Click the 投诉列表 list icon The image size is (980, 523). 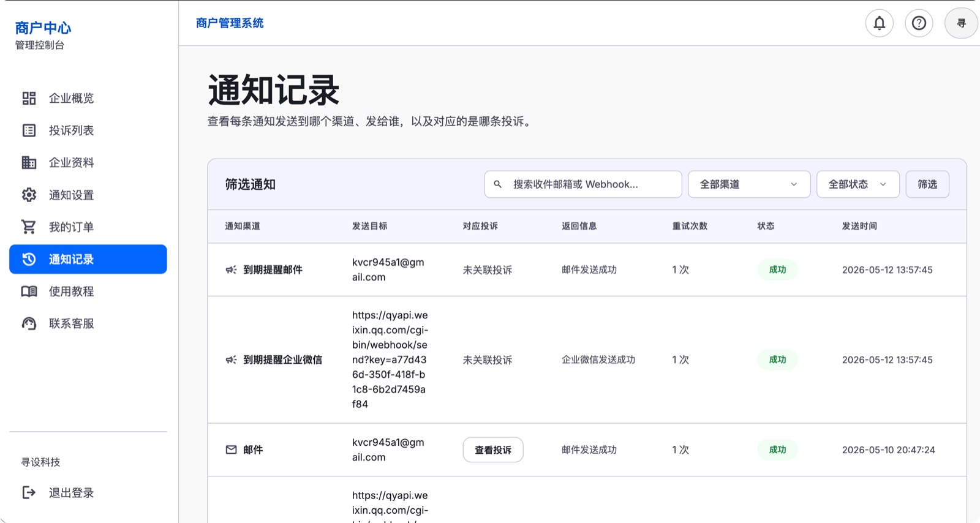29,130
